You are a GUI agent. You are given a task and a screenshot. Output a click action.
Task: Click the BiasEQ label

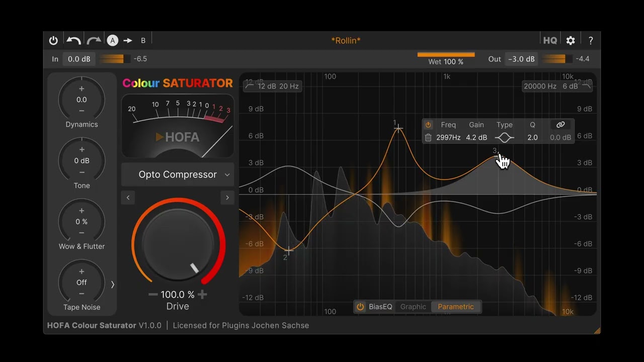pyautogui.click(x=380, y=307)
